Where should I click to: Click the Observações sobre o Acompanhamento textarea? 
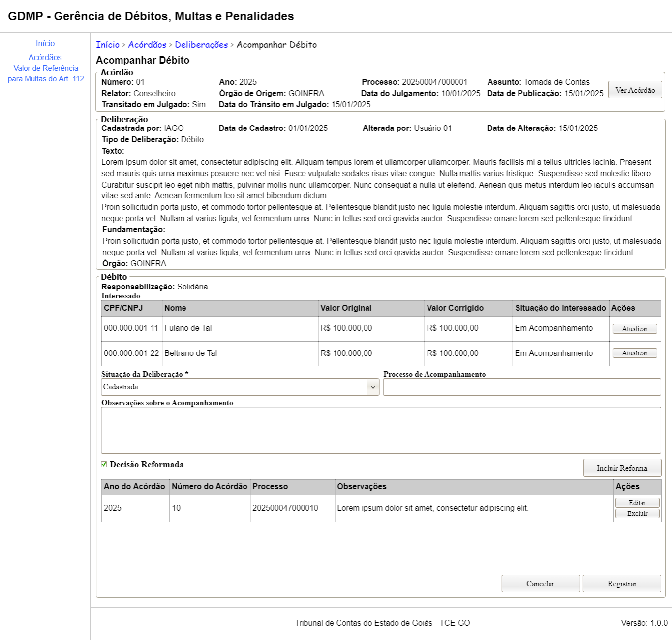coord(381,430)
